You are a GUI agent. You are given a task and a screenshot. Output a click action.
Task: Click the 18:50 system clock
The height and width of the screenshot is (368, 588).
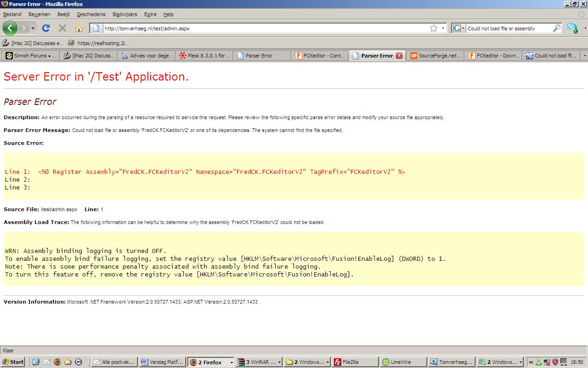click(577, 362)
